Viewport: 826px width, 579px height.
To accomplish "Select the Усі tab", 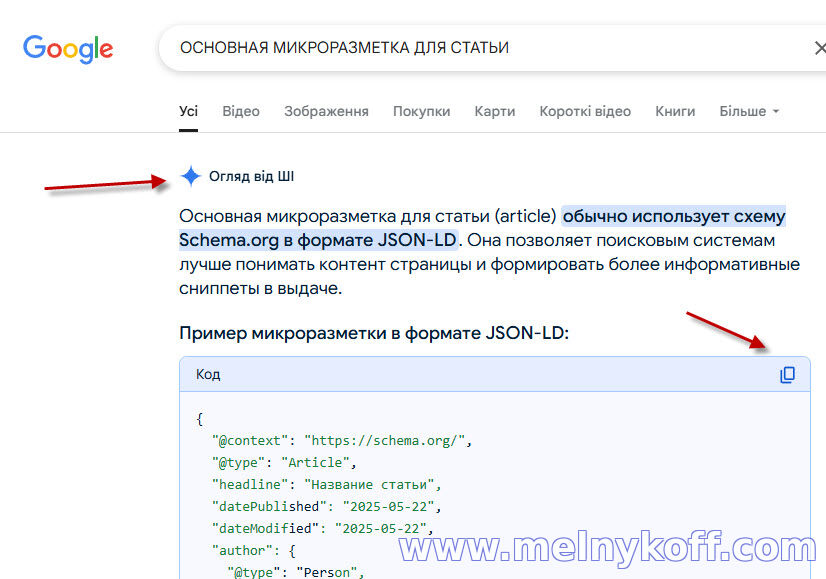I will coord(189,111).
